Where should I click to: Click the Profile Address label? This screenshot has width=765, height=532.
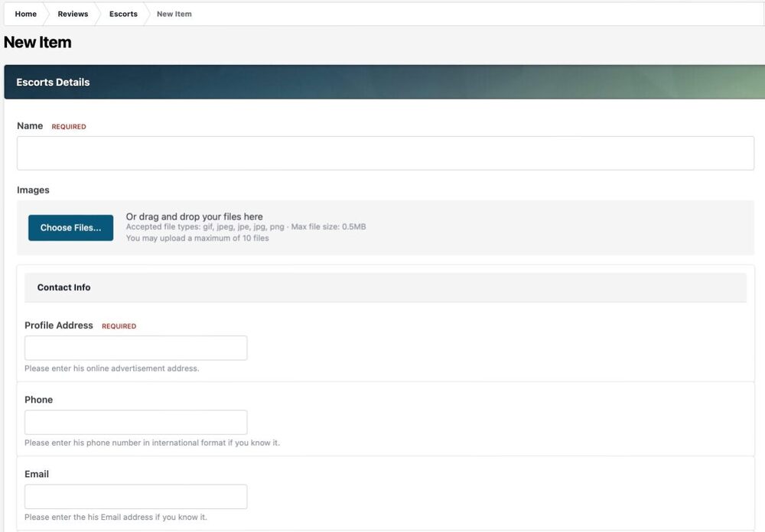[x=59, y=326]
